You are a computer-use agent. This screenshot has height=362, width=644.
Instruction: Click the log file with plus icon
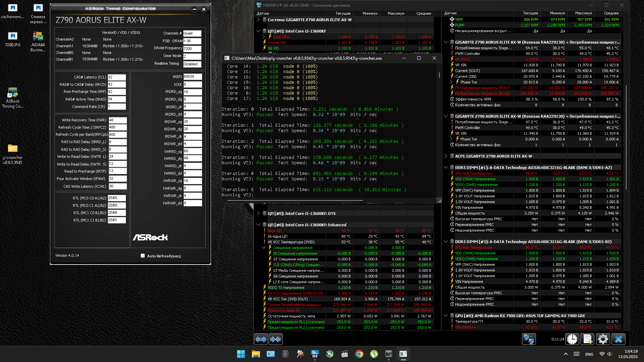(x=587, y=339)
